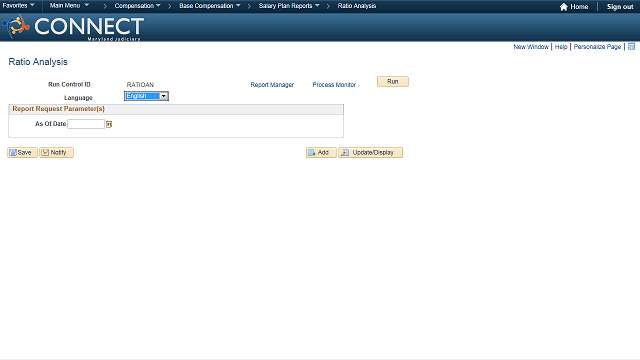Click the CONNECT Maryland Judiciary logo
Image resolution: width=640 pixels, height=360 pixels.
[73, 27]
